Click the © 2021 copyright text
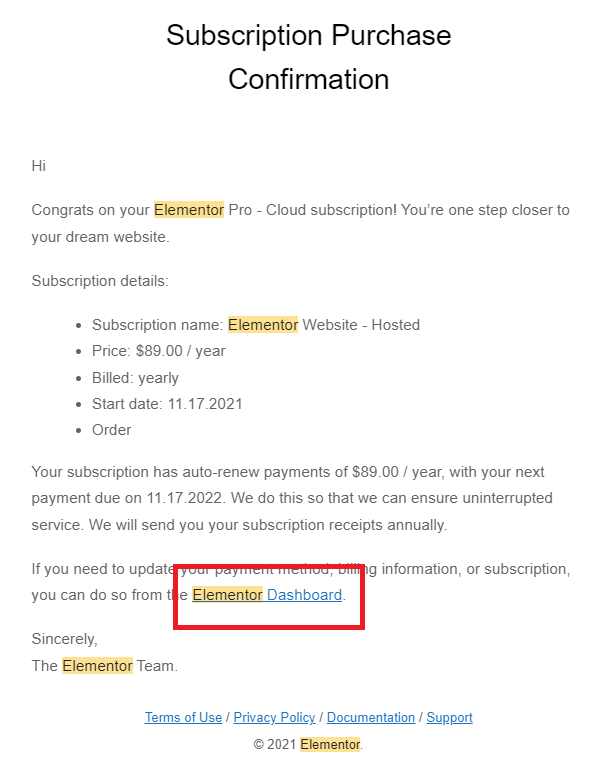This screenshot has height=771, width=608. pos(275,744)
